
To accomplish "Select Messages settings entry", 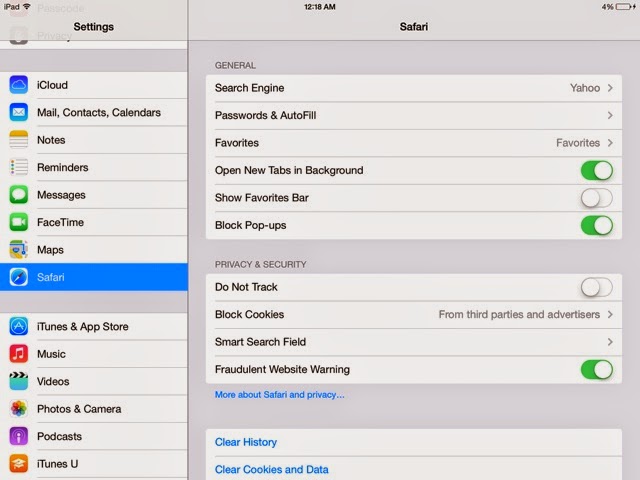I will (94, 195).
